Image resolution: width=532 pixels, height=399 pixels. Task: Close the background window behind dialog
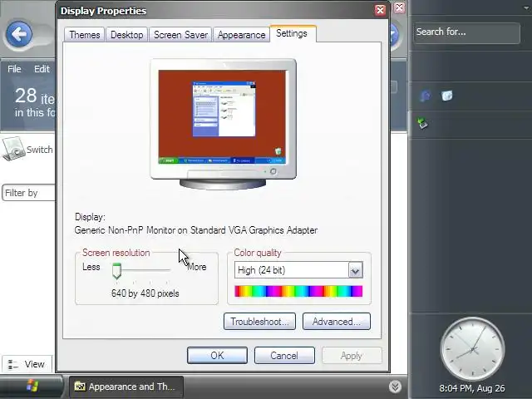[400, 7]
